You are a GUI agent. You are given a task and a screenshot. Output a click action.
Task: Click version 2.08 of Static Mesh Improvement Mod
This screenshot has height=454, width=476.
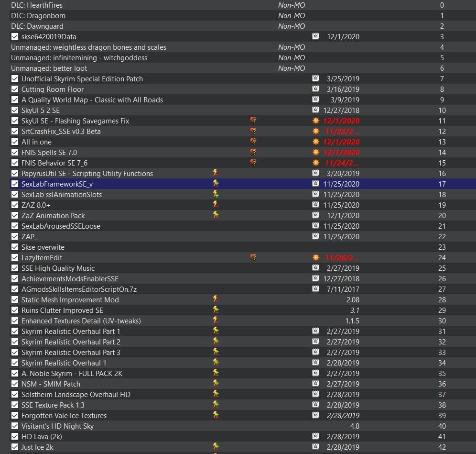coord(353,299)
